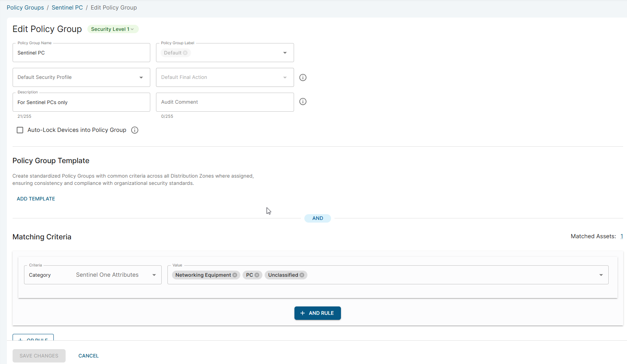This screenshot has width=627, height=364.
Task: Open the Matched Assets count link
Action: (621, 236)
